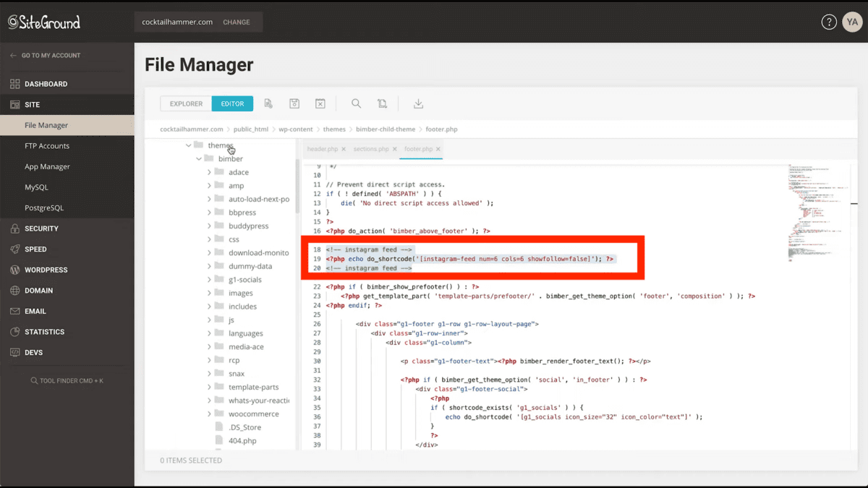Viewport: 868px width, 488px height.
Task: Open the help question mark icon
Action: [829, 22]
